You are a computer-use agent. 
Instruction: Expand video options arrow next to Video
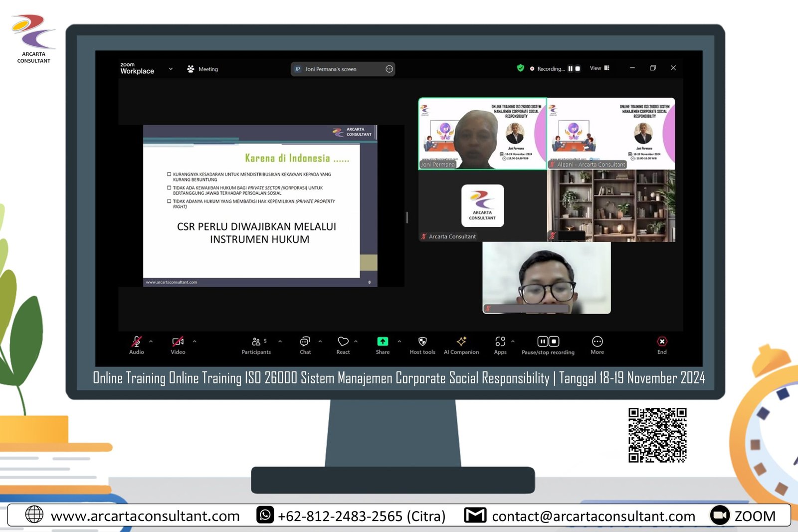pos(195,342)
